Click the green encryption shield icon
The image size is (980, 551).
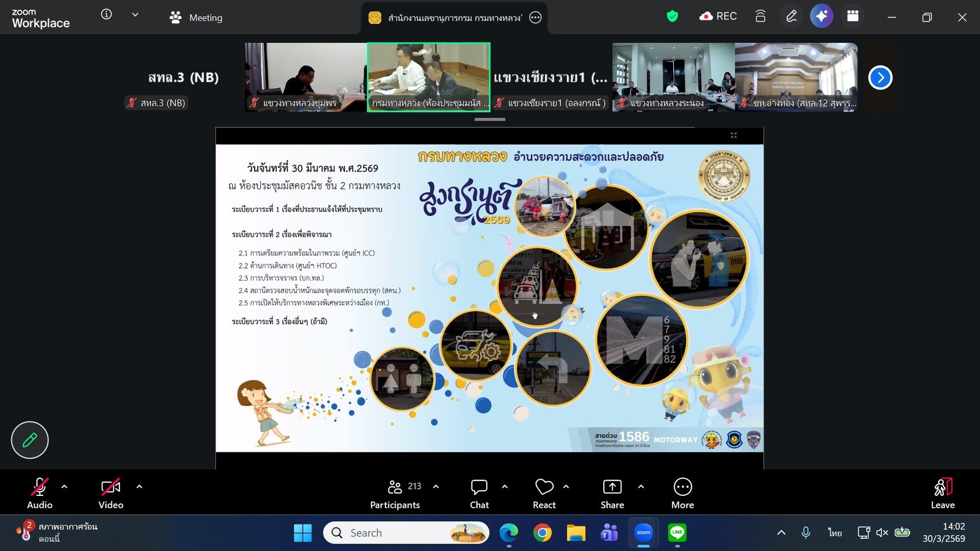[672, 17]
